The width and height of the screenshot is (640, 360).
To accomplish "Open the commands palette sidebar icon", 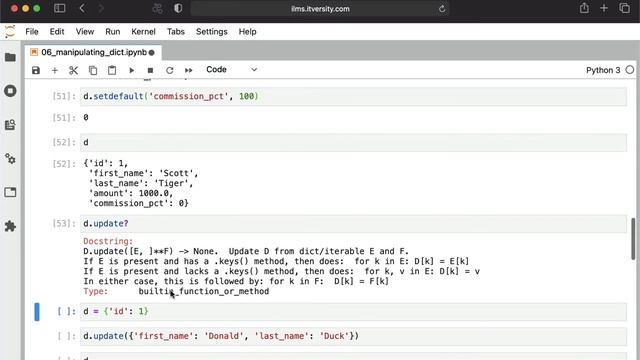I will [x=10, y=124].
